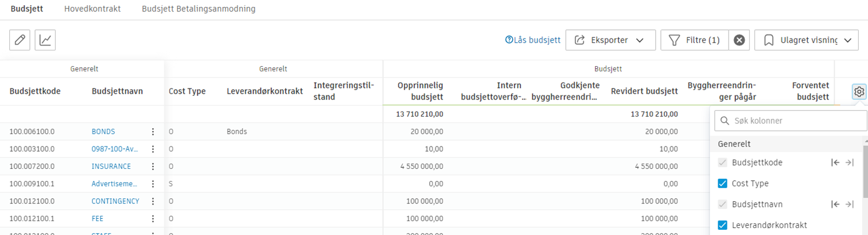Click the Søk kolonner search field
Image resolution: width=868 pixels, height=235 pixels.
tap(791, 121)
